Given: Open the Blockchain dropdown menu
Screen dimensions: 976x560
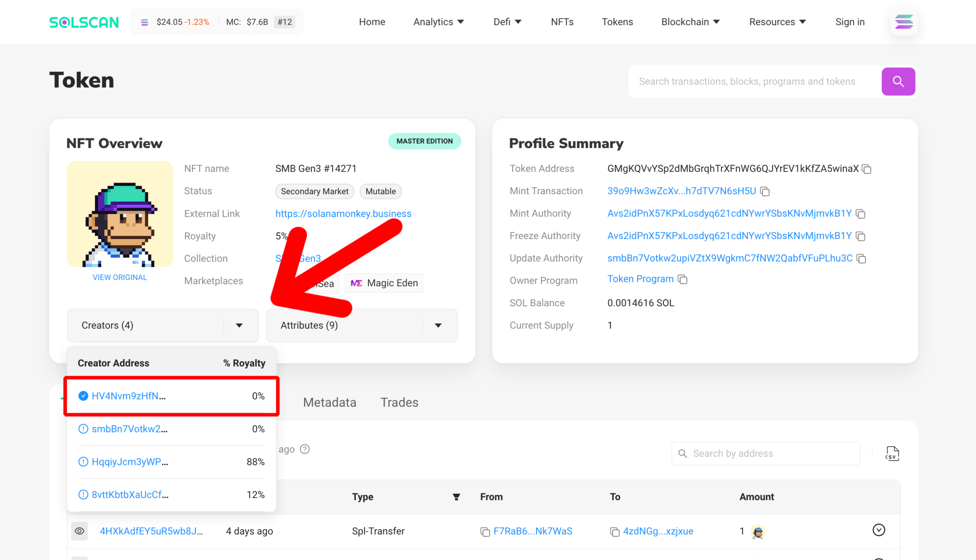Looking at the screenshot, I should [691, 22].
